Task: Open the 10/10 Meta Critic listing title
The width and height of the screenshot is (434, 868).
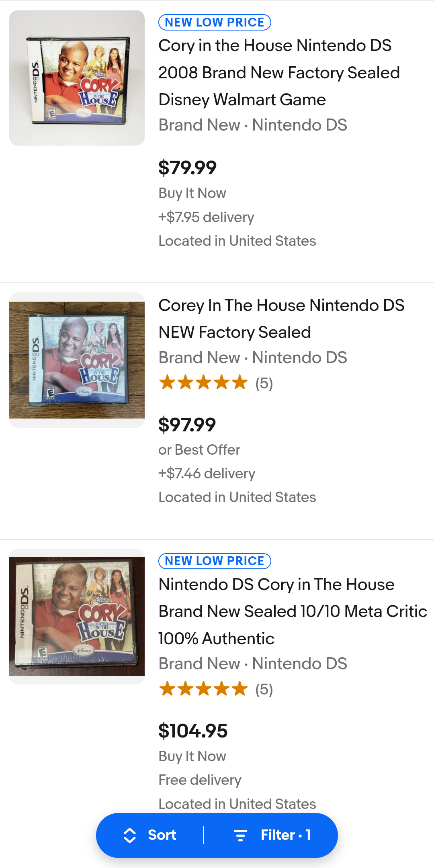Action: [293, 611]
